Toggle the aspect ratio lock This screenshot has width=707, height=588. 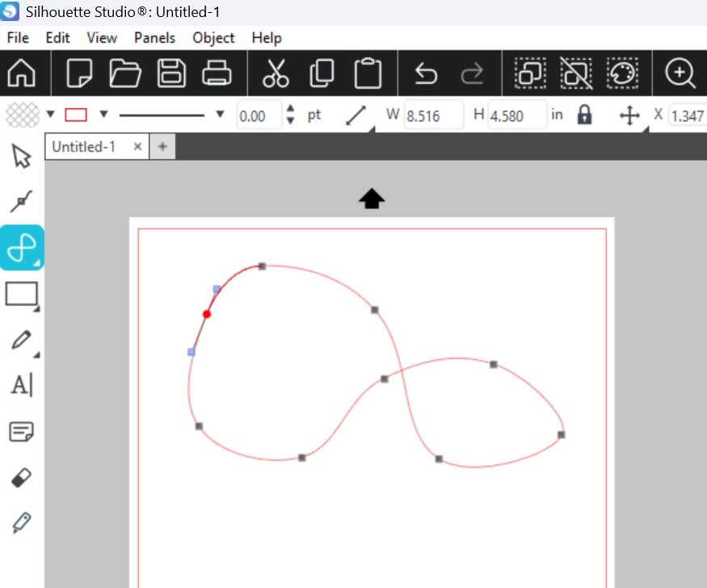[x=584, y=115]
